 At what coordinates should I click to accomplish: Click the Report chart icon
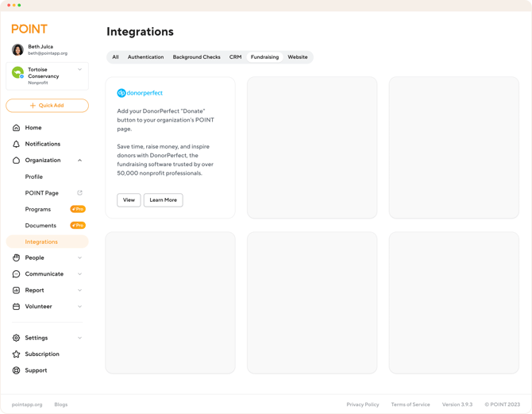click(16, 290)
